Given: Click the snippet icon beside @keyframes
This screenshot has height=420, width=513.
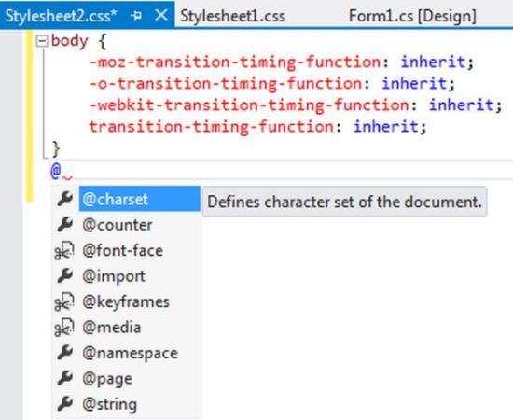Looking at the screenshot, I should tap(64, 301).
